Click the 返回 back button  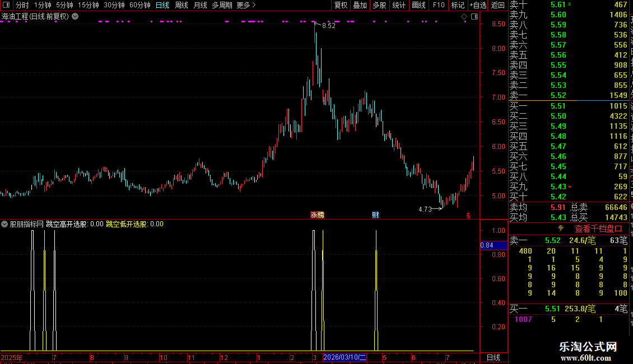pos(498,5)
